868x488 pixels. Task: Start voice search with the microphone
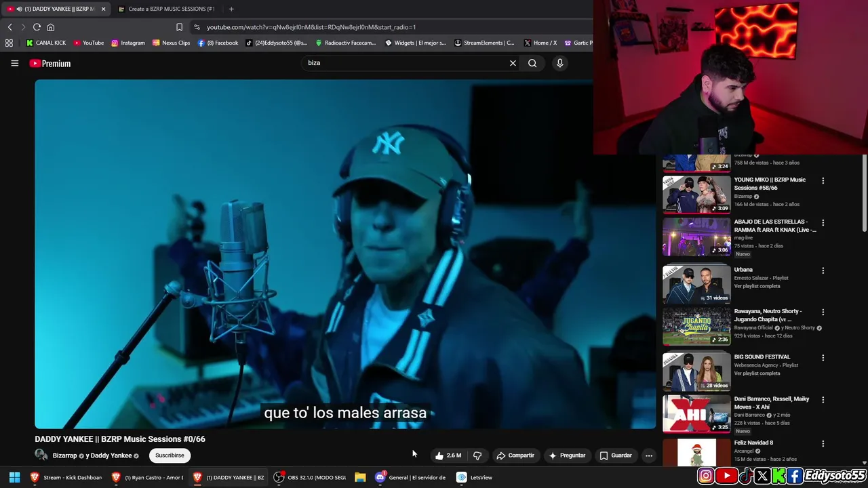pyautogui.click(x=559, y=63)
